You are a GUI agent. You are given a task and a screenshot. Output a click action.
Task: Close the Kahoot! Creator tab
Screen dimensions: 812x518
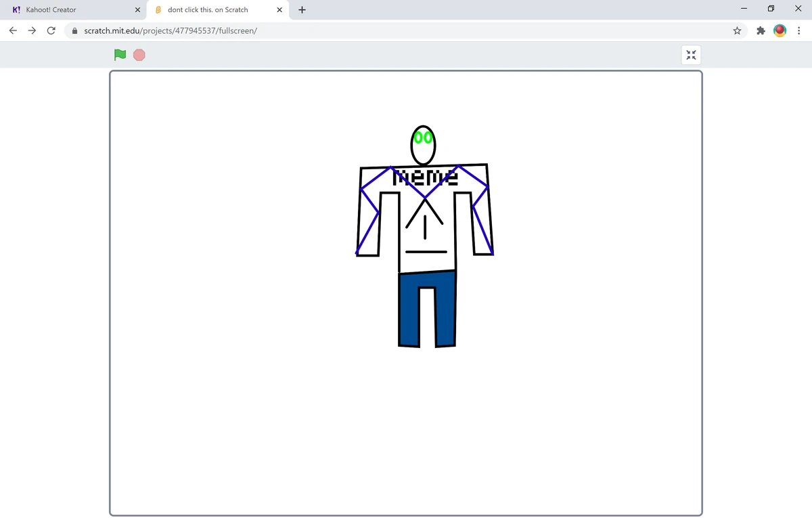pos(137,9)
